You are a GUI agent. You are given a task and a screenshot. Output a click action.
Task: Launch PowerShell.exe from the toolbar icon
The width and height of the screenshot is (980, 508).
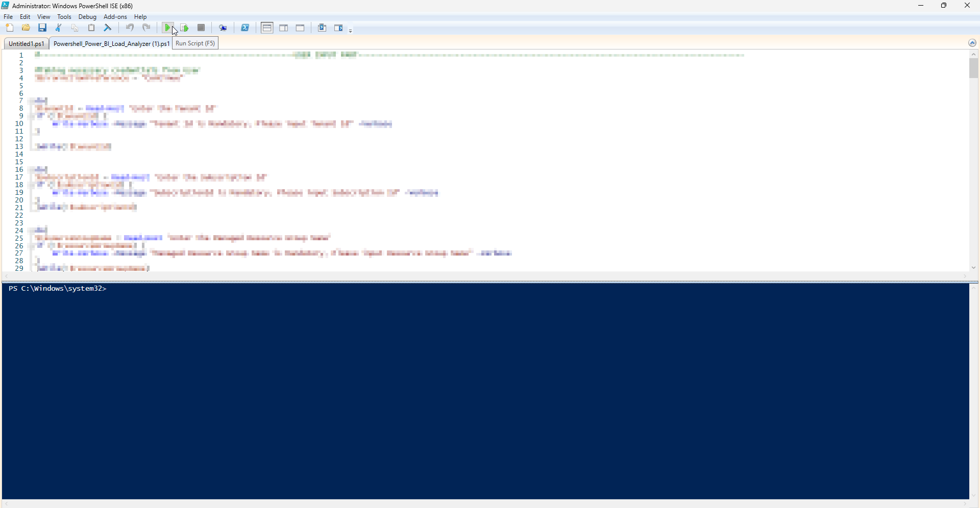(x=246, y=28)
